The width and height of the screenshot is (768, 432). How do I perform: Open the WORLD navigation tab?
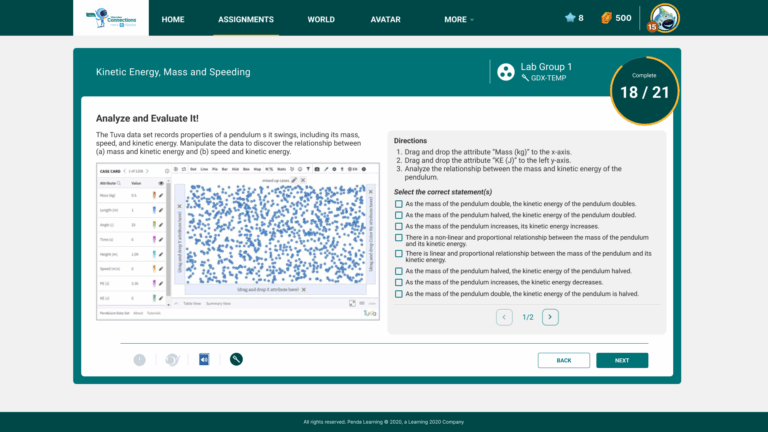tap(321, 19)
